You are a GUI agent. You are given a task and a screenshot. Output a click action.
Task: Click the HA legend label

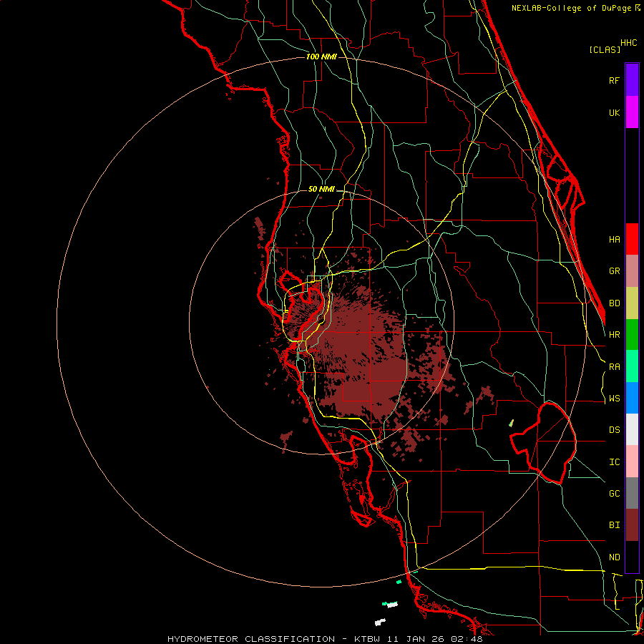614,239
